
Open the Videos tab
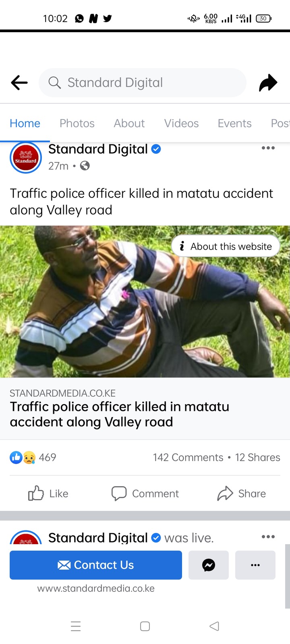[x=181, y=123]
